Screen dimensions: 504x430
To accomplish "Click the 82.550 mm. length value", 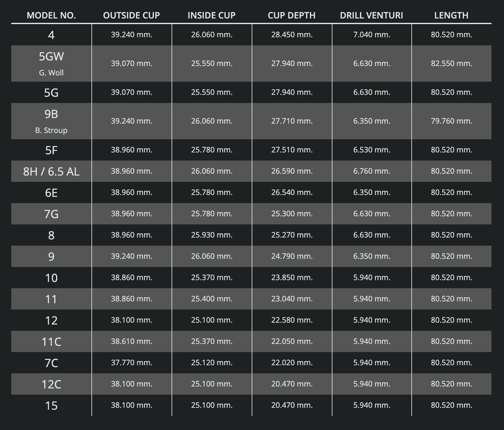I will [x=451, y=64].
